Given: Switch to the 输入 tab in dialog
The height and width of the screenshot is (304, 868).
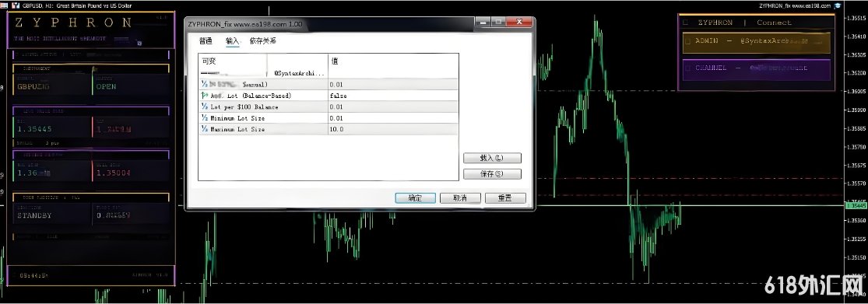Looking at the screenshot, I should [x=233, y=41].
